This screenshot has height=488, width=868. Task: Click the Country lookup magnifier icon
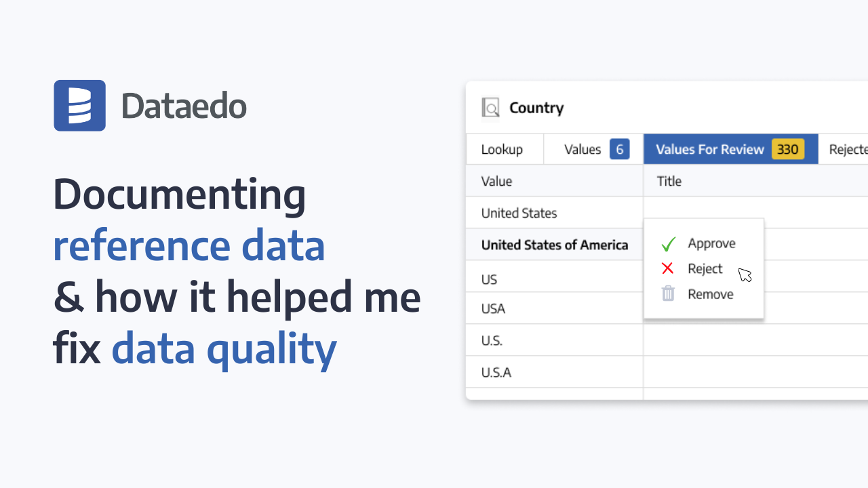pyautogui.click(x=490, y=108)
